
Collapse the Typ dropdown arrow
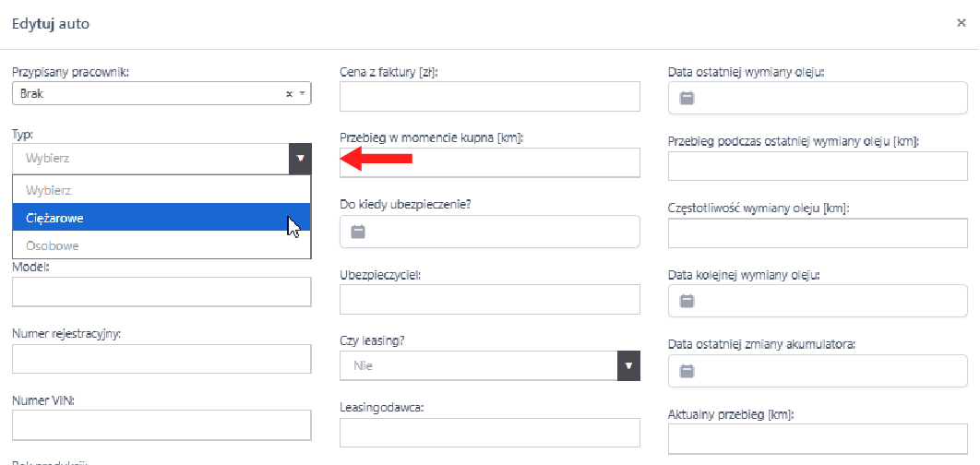coord(300,159)
